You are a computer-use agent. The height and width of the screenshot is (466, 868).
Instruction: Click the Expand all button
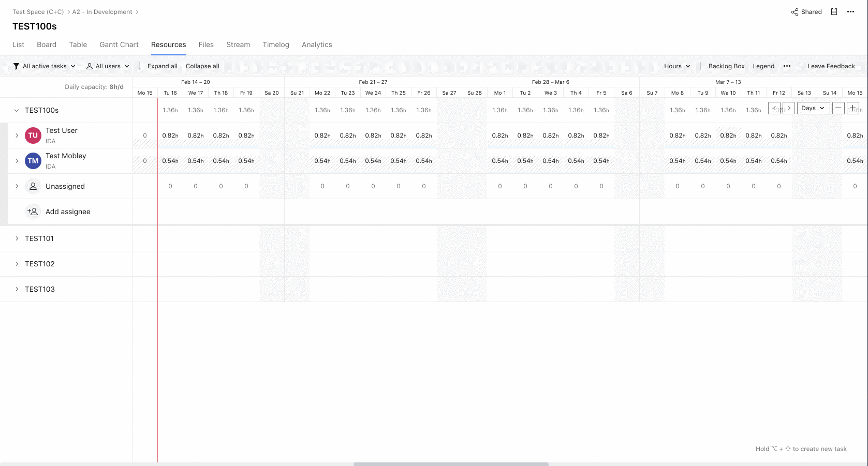pos(163,66)
